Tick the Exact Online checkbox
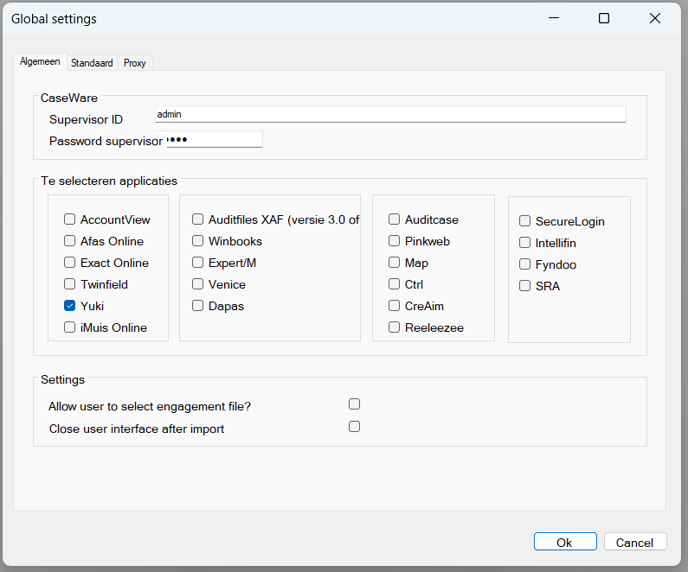 70,262
